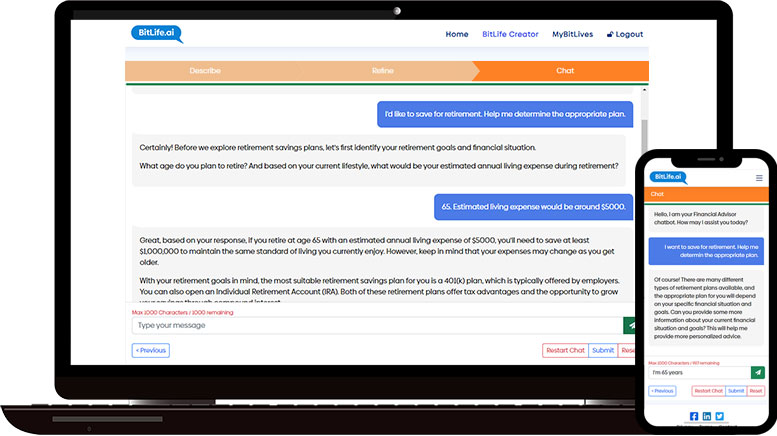Click the BitLife.ai logo on phone
Screen dimensions: 777x436
668,177
